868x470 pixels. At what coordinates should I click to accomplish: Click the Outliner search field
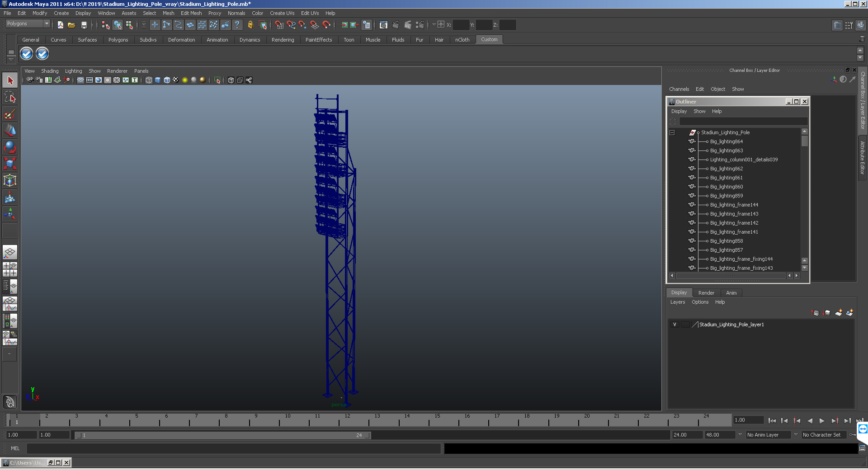click(x=743, y=121)
